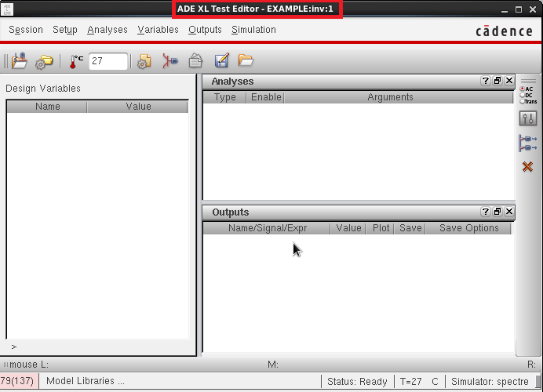
Task: Click the Plot column header
Action: (x=381, y=228)
